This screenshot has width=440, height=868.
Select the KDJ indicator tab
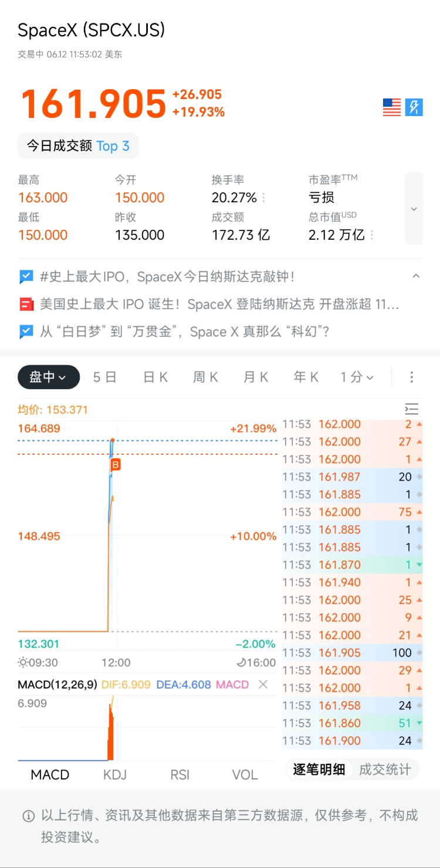click(x=115, y=775)
